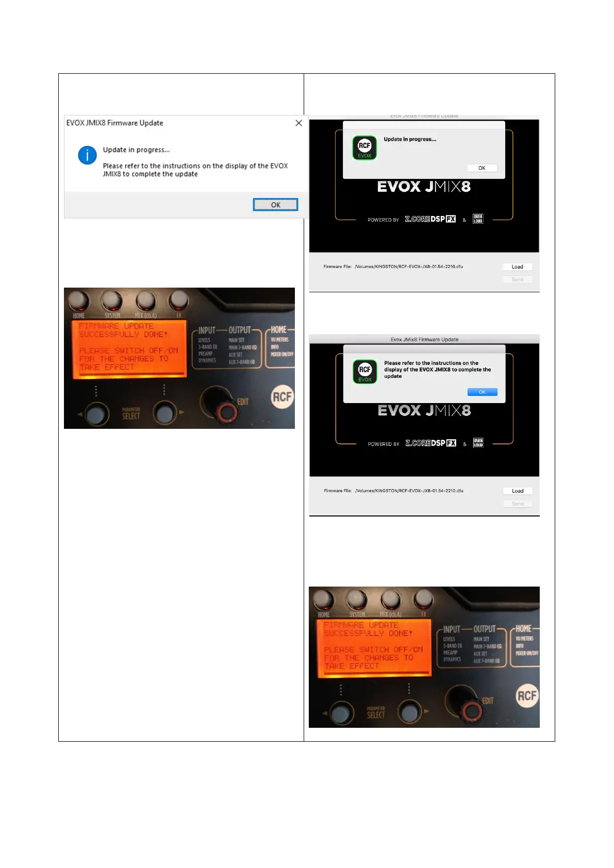Click Load in the upper Mac firmware window
Viewport: 614px width, 868px height.
coord(517,267)
